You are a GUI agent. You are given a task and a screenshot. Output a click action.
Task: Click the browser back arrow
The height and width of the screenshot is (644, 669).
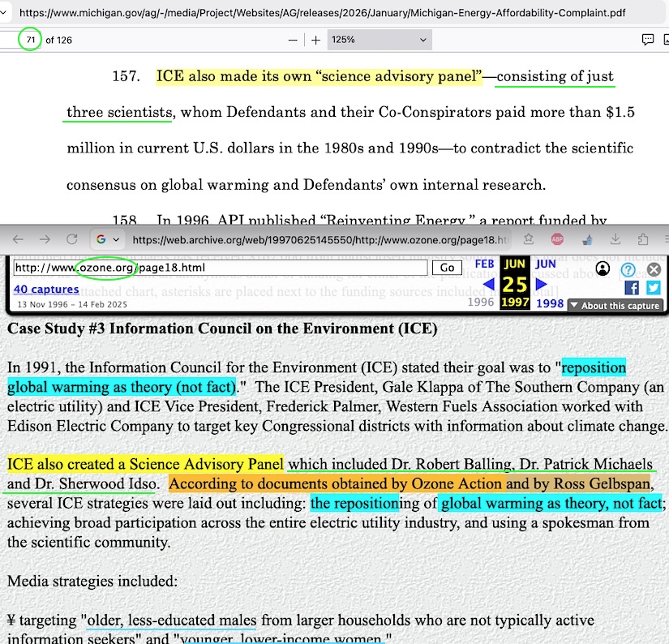coord(18,239)
